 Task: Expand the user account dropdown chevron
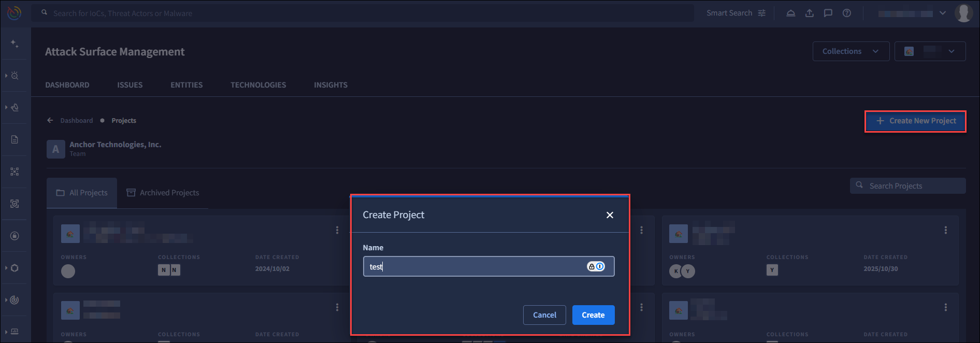tap(943, 13)
